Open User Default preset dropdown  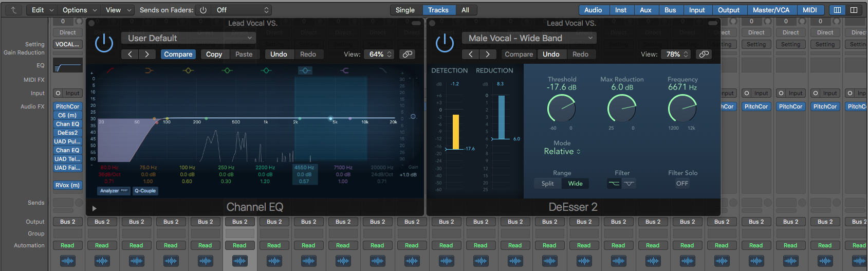[x=189, y=38]
